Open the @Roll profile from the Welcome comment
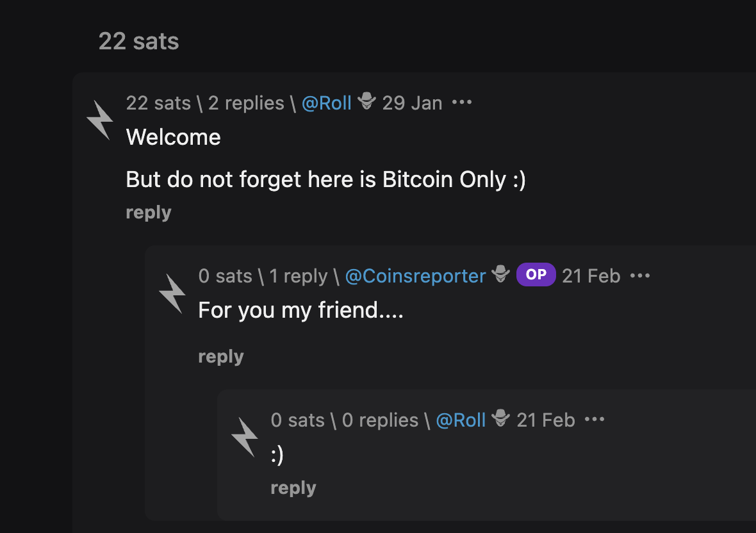 point(327,103)
